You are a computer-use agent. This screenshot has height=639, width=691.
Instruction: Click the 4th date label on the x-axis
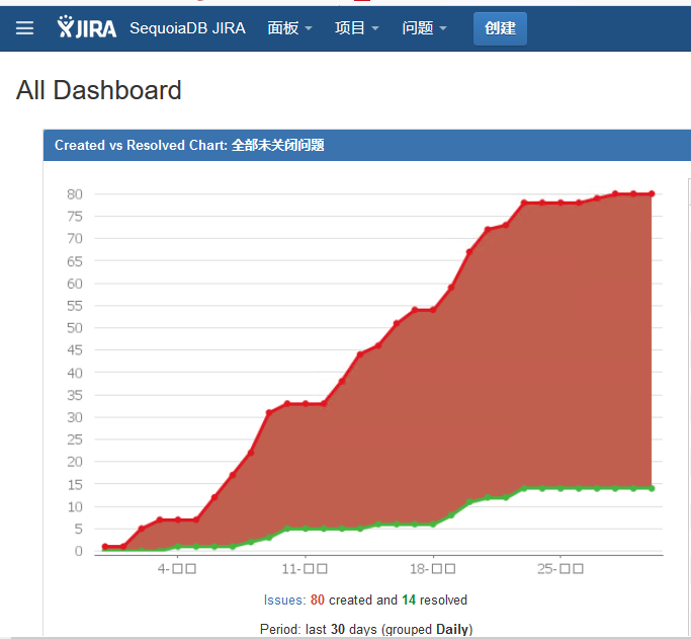point(178,569)
